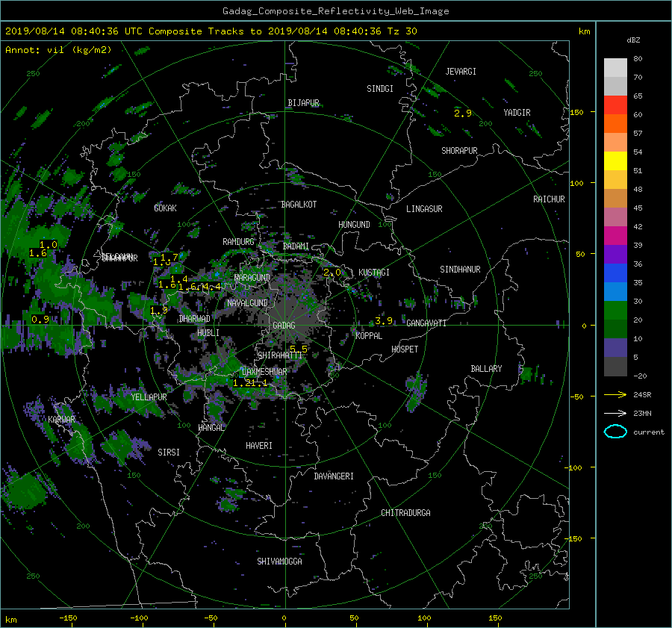
Task: Click the 0.9 VIL value at west edge
Action: (x=40, y=320)
